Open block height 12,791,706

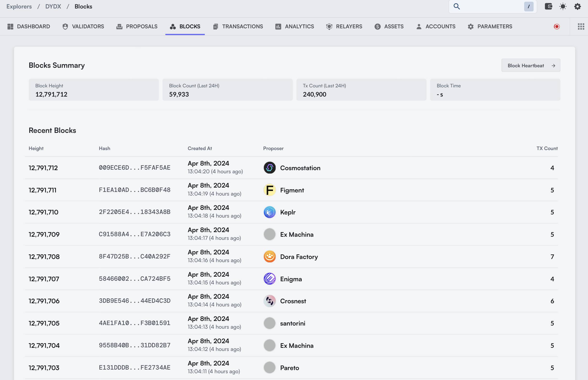tap(44, 301)
